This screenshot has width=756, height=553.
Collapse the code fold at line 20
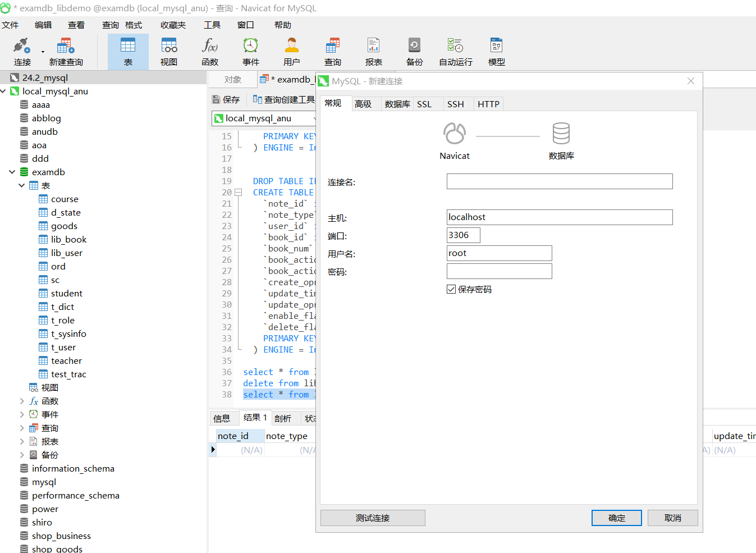238,192
